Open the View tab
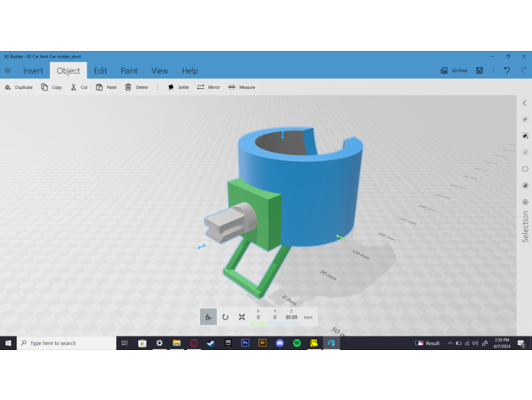This screenshot has height=400, width=532. [159, 71]
